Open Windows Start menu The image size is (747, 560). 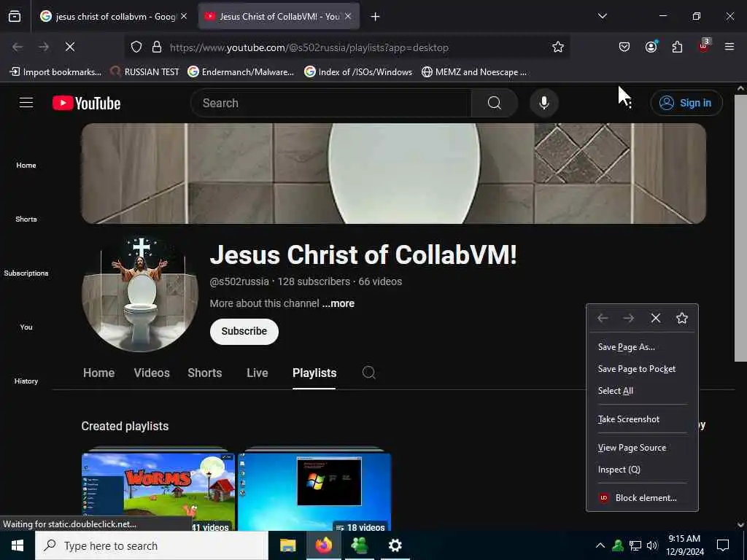coord(18,545)
